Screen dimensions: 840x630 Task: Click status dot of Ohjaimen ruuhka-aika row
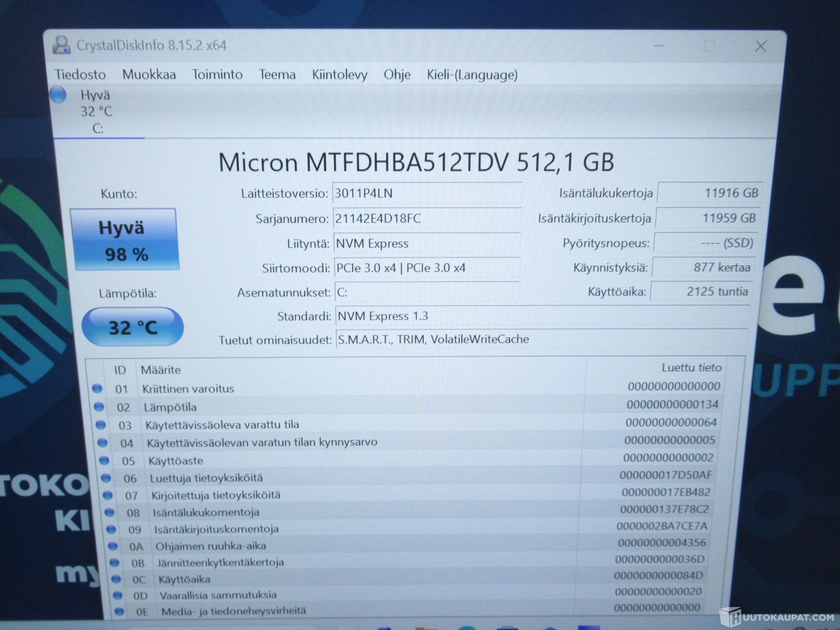(113, 546)
